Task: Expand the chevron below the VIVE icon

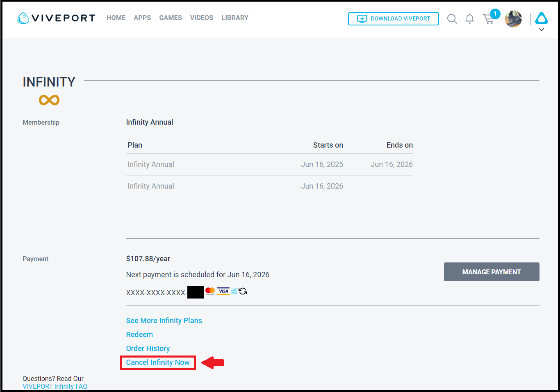Action: click(542, 30)
